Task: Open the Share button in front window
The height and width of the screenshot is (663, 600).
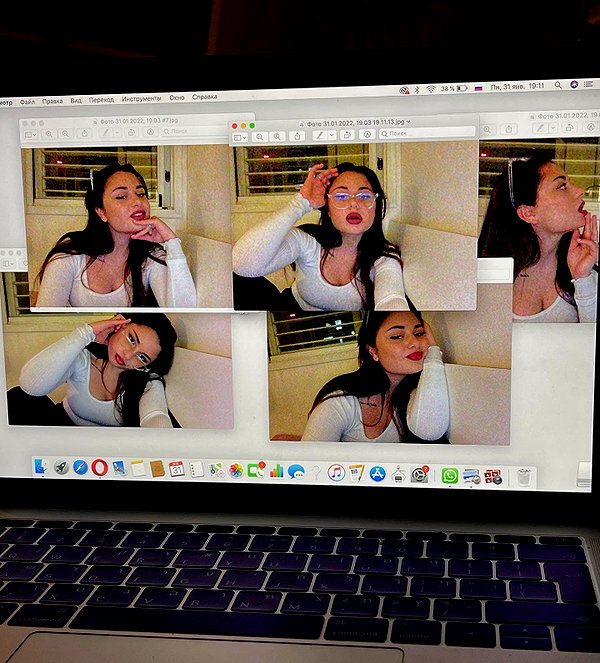Action: (298, 136)
